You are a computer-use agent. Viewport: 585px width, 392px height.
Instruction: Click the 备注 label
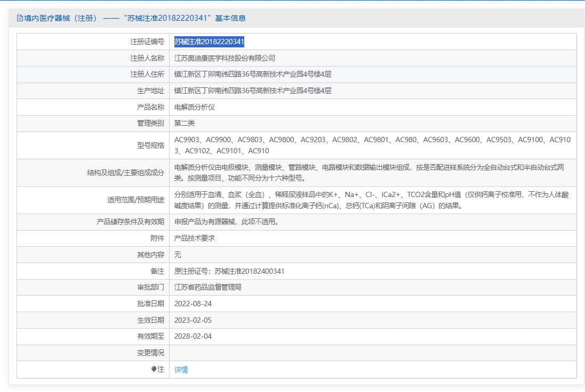[x=157, y=271]
